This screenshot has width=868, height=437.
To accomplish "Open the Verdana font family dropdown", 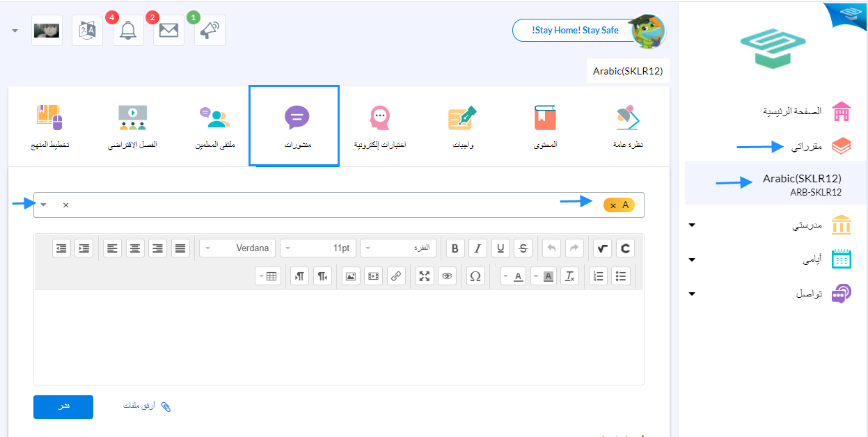I will pos(237,248).
